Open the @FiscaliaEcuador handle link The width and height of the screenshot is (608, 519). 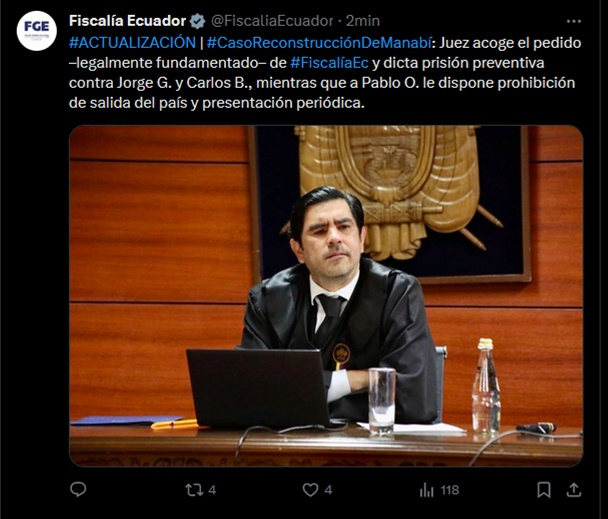[x=272, y=21]
